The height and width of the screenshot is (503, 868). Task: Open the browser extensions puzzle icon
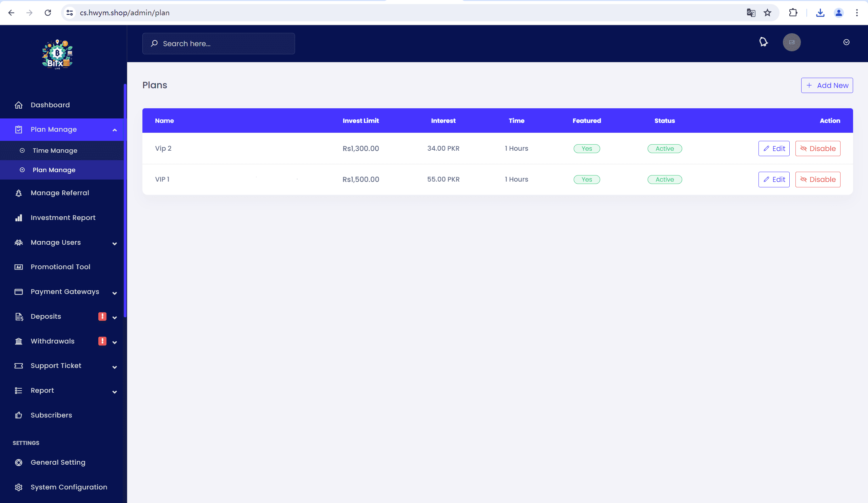[x=793, y=13]
